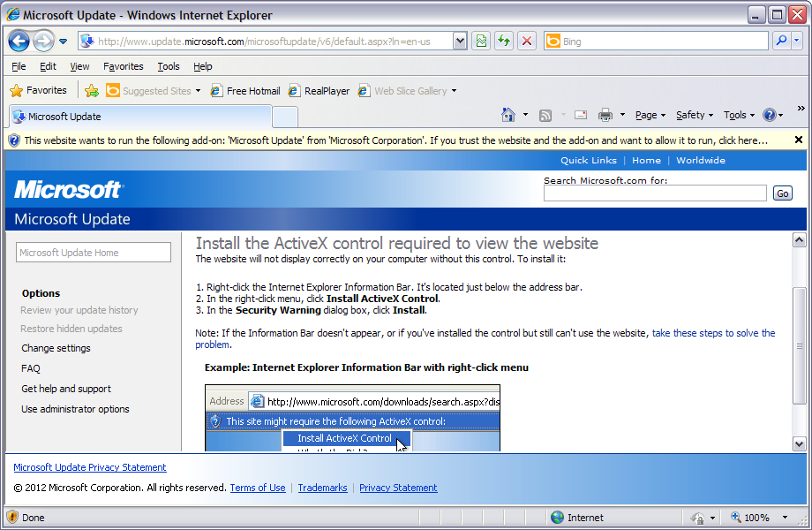Open Free Hotmail favorite
The image size is (812, 530).
click(245, 91)
